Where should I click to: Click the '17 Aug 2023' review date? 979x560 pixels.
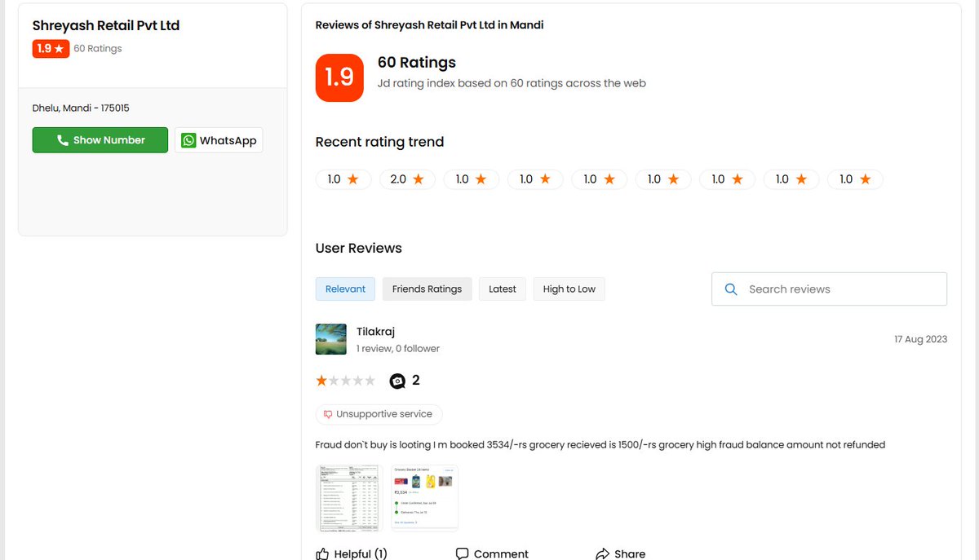[921, 339]
